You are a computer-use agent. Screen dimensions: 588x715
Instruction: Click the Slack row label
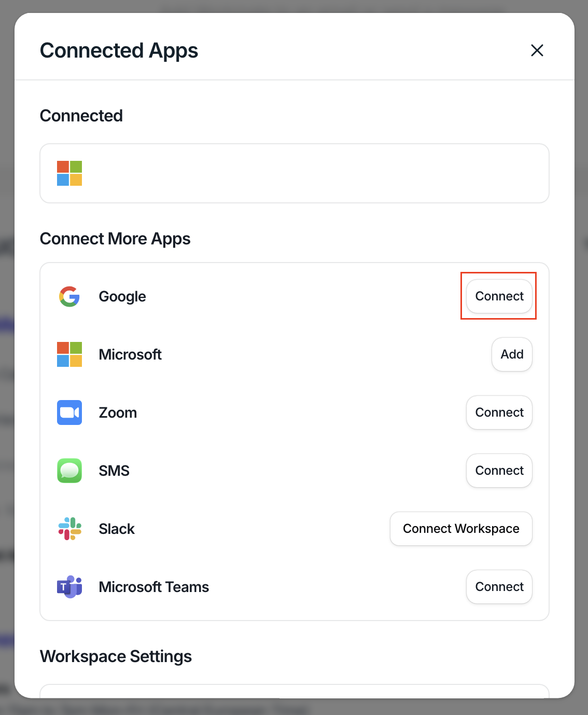(117, 529)
